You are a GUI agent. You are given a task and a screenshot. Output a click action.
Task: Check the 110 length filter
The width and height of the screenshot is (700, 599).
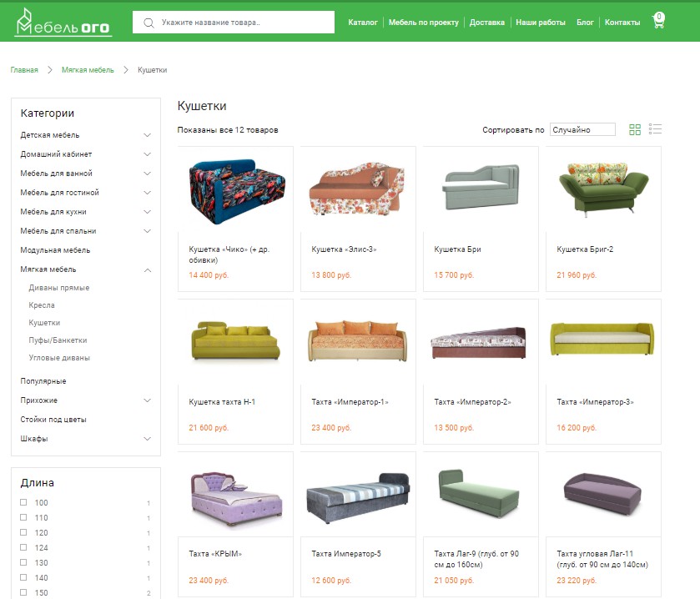pos(23,517)
